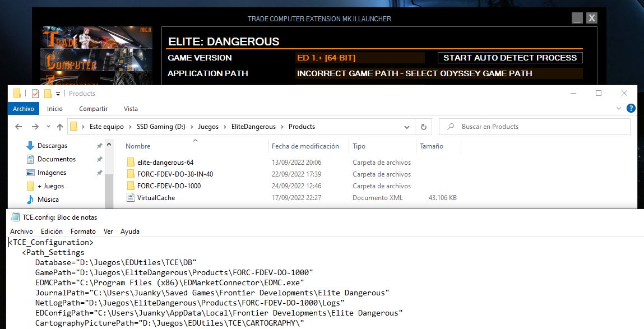This screenshot has height=329, width=644.
Task: Unpin Imágenes using its pin icon
Action: click(99, 173)
